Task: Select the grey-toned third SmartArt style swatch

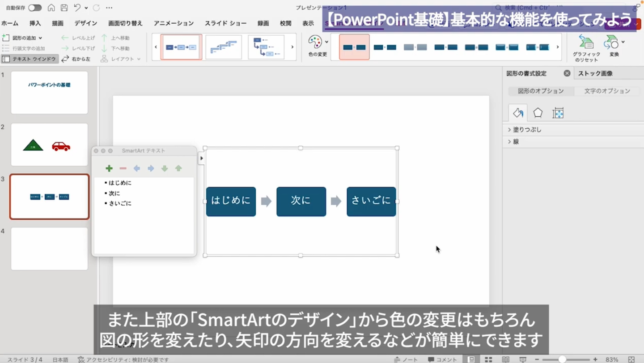Action: tap(415, 47)
